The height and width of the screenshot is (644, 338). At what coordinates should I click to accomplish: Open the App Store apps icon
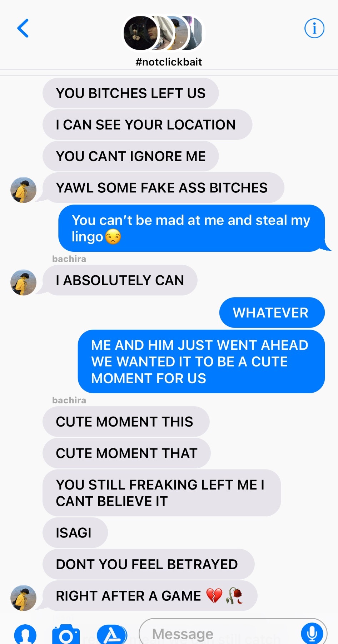click(x=112, y=635)
